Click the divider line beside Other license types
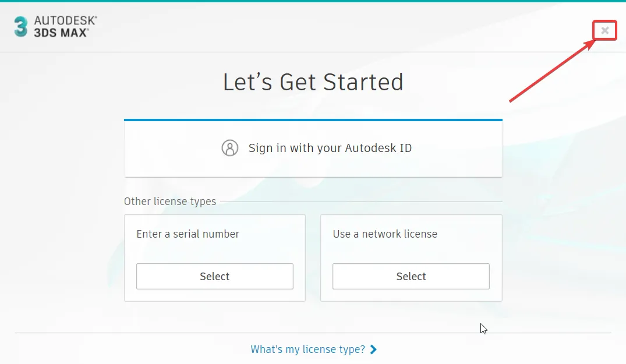Viewport: 626px width, 364px height. pyautogui.click(x=361, y=202)
